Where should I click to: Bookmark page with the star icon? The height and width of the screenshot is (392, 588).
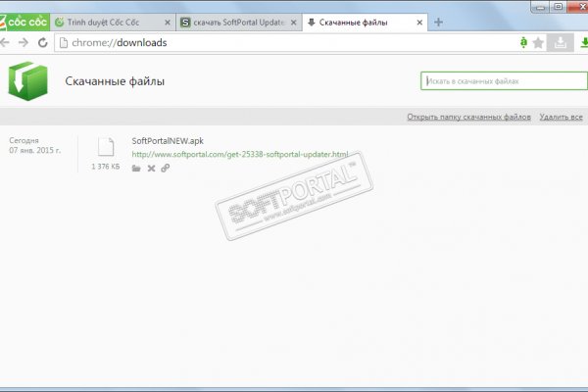coord(537,43)
